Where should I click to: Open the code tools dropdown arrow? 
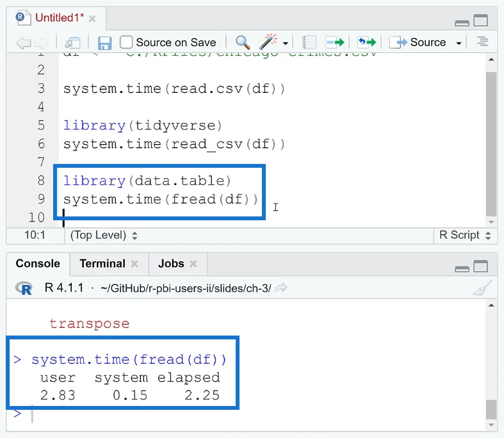pyautogui.click(x=286, y=43)
